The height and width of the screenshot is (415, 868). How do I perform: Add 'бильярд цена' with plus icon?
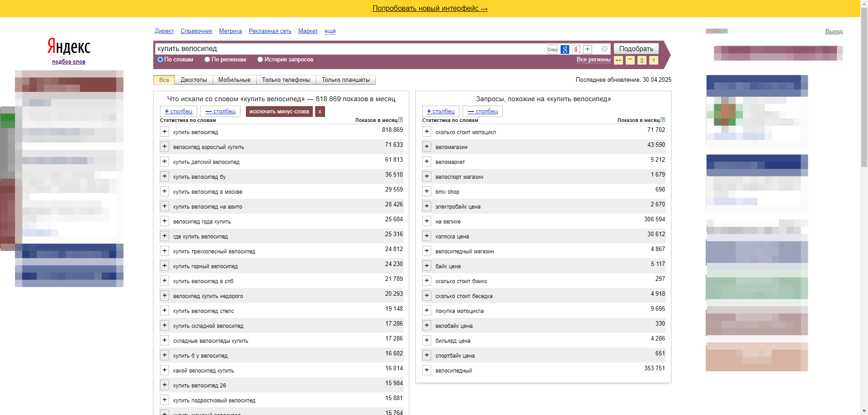(427, 340)
